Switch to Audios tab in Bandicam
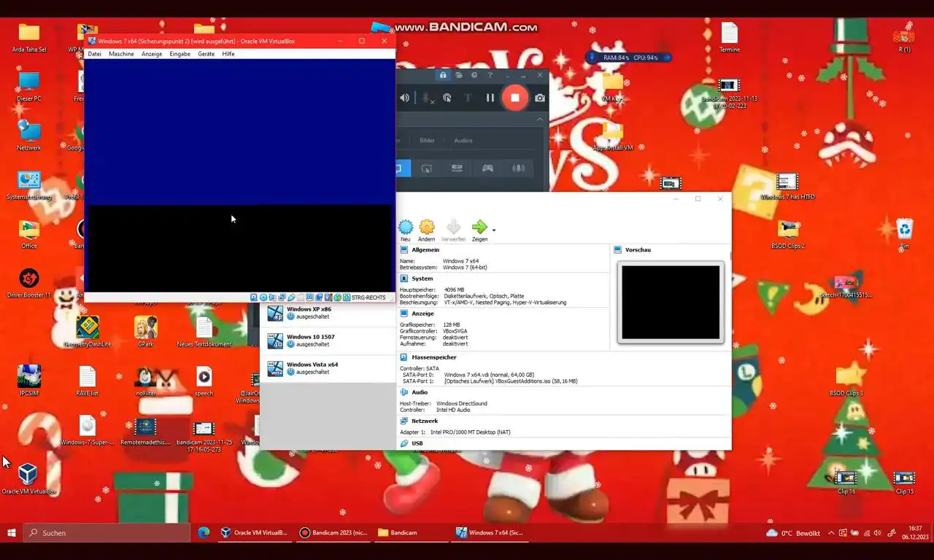934x560 pixels. click(x=463, y=141)
